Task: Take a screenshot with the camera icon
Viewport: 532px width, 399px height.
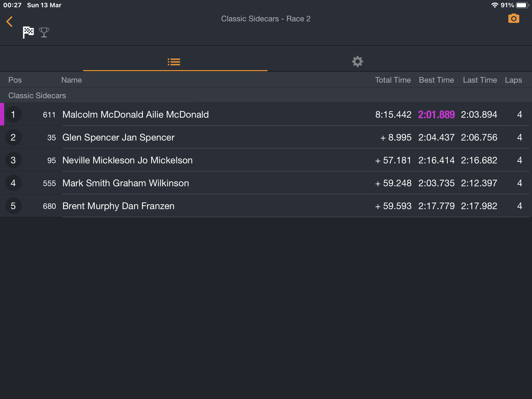Action: [x=514, y=18]
